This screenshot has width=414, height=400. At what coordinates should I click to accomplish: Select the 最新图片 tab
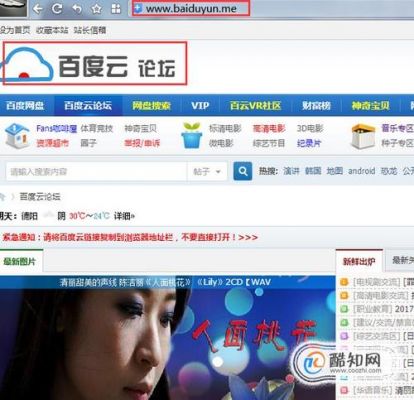[x=20, y=261]
